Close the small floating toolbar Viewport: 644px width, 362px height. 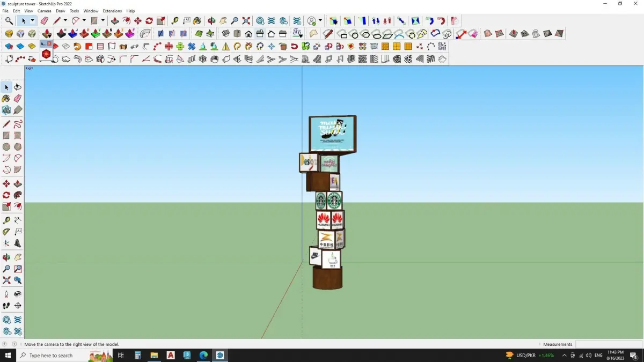coord(49,43)
